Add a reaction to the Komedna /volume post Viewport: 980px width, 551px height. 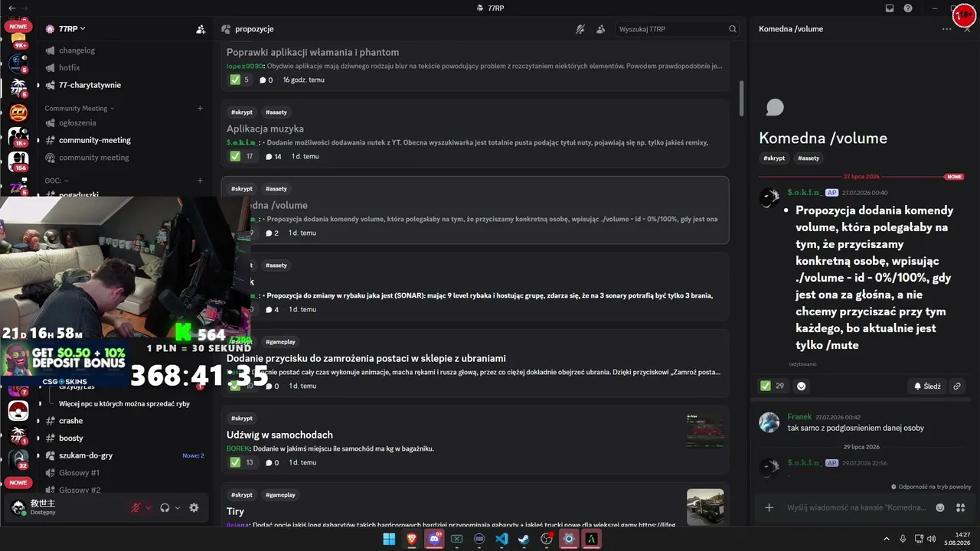(x=802, y=386)
